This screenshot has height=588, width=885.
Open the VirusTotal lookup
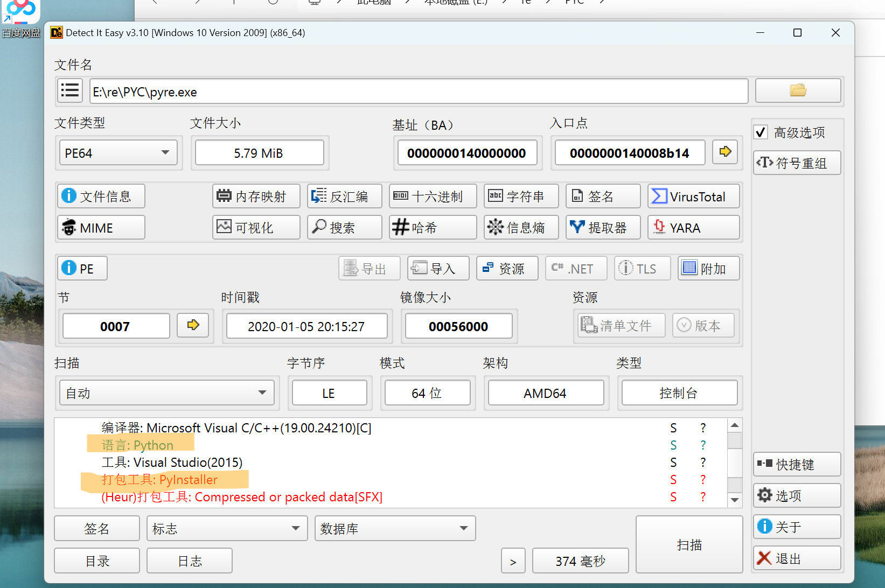coord(694,196)
